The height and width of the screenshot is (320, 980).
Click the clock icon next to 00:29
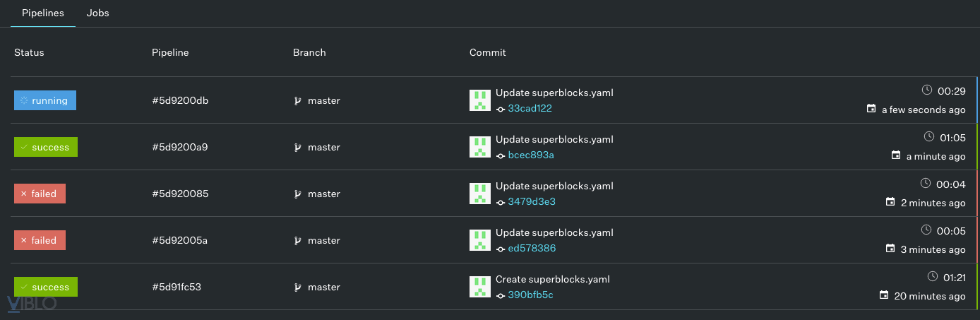pyautogui.click(x=927, y=90)
